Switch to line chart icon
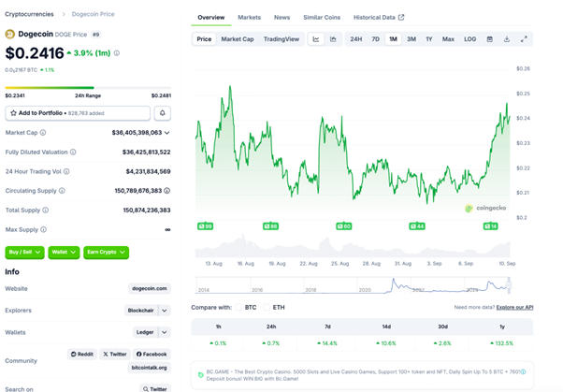The width and height of the screenshot is (563, 392). 316,39
